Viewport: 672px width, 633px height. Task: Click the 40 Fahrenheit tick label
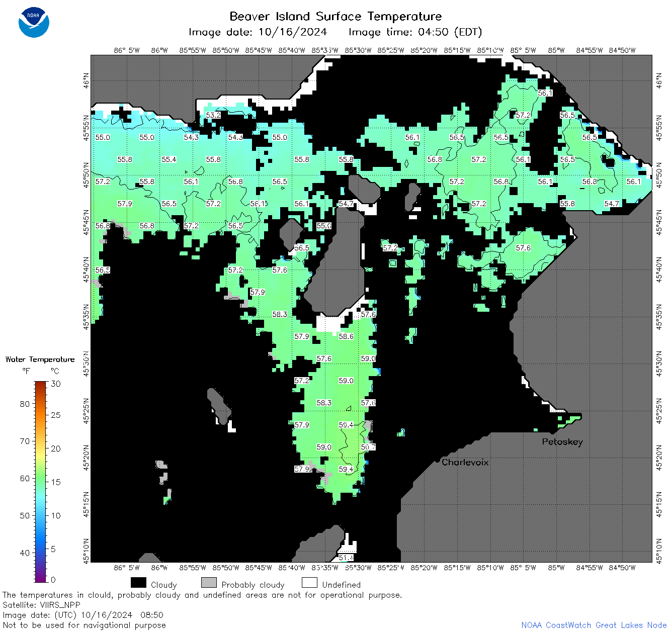coord(25,553)
